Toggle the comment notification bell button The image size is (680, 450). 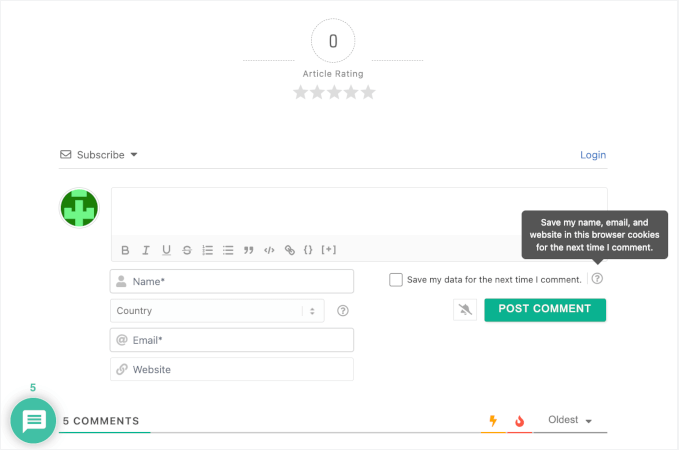464,310
